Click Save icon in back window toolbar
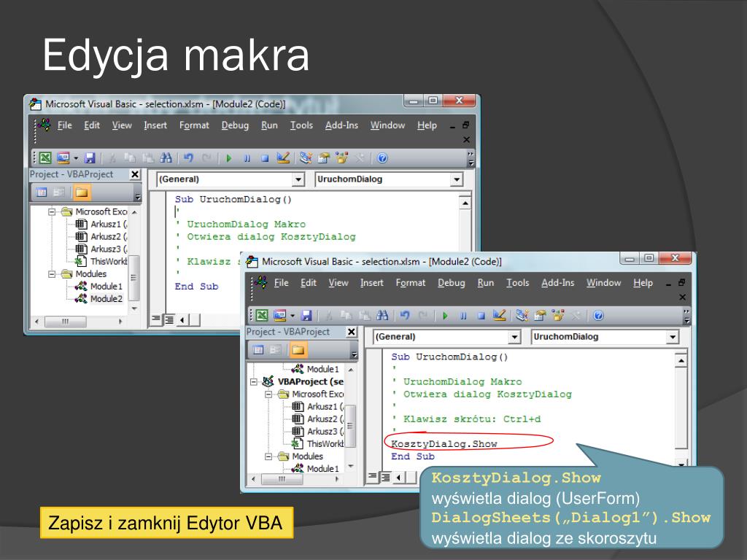This screenshot has width=747, height=560. click(x=90, y=157)
